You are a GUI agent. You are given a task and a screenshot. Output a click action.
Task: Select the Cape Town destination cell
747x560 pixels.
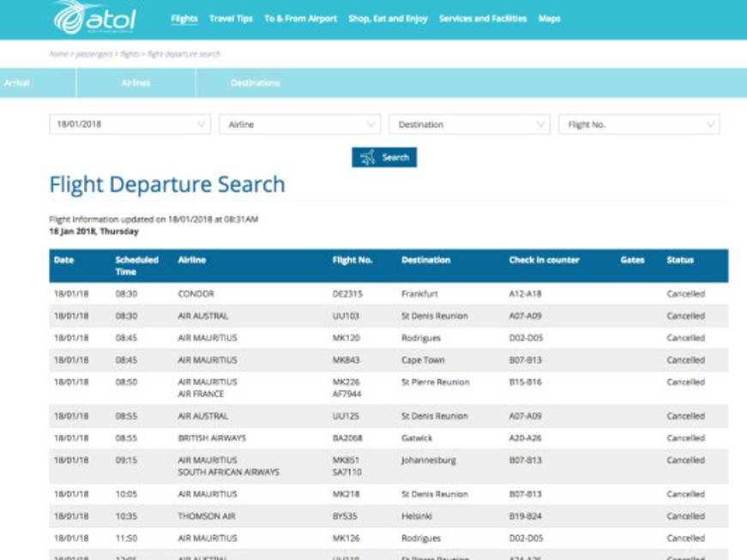(x=423, y=360)
